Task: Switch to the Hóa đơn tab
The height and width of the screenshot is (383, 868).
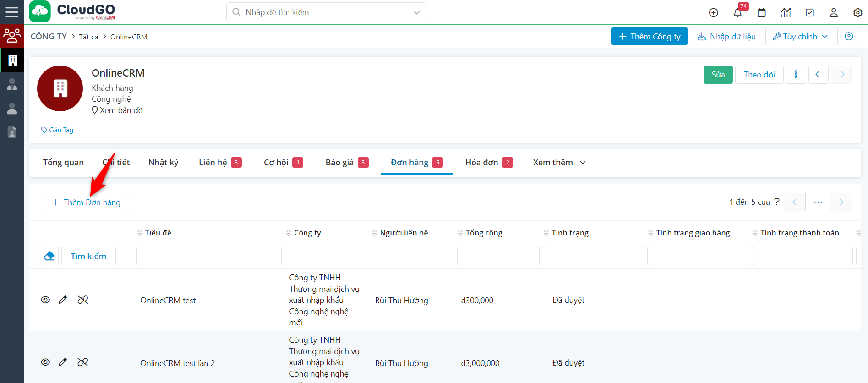Action: point(489,163)
